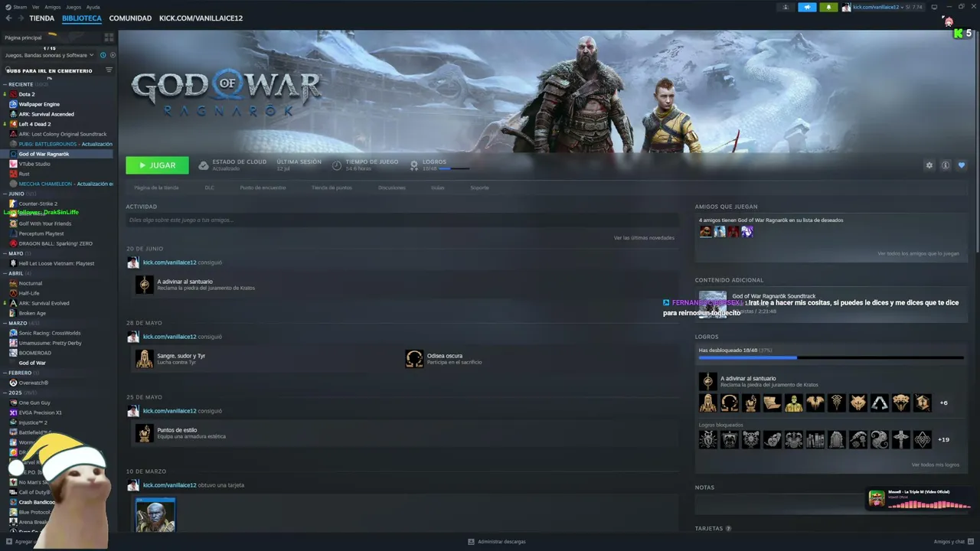The height and width of the screenshot is (551, 980).
Task: Open the COMUNIDAD tab
Action: (130, 18)
